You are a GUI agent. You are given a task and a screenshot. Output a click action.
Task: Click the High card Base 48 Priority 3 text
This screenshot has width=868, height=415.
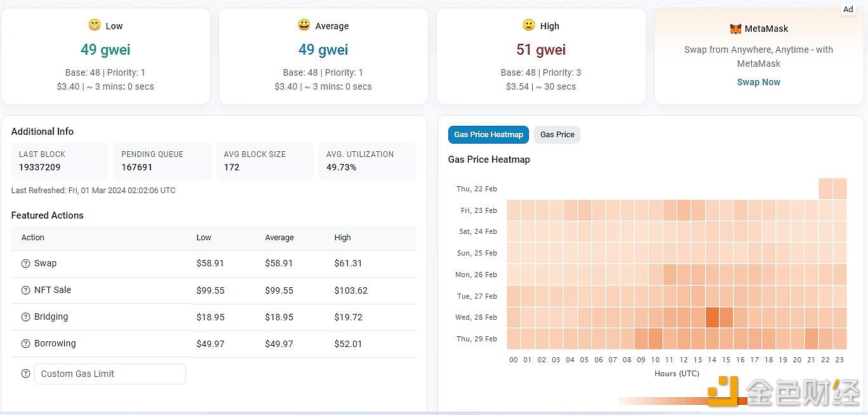(x=541, y=72)
